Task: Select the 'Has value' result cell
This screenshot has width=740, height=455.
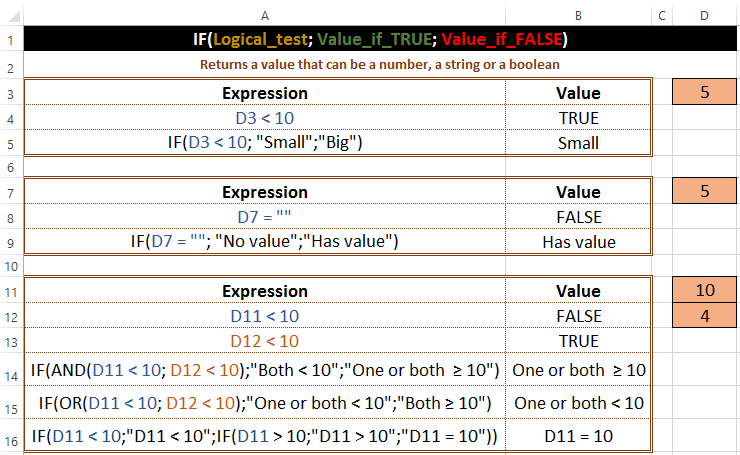Action: point(578,242)
